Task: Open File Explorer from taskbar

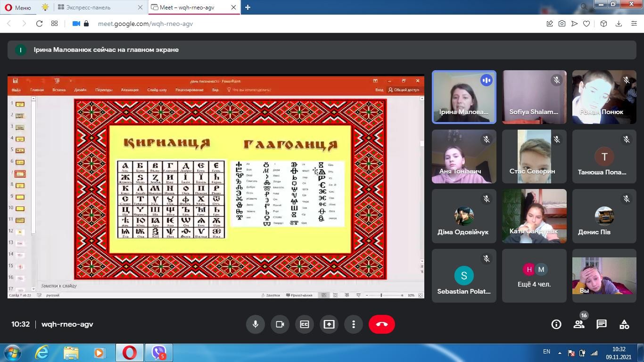Action: pyautogui.click(x=71, y=353)
